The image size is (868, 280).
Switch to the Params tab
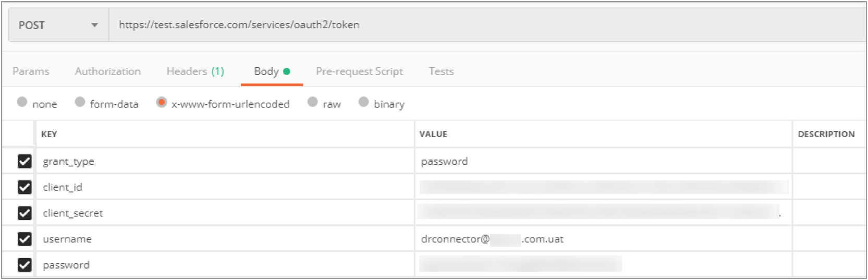pos(31,71)
